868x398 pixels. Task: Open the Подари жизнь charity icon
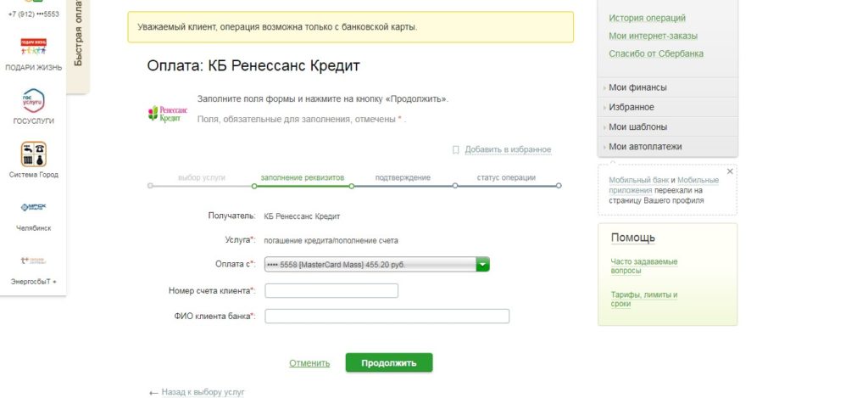(x=34, y=48)
